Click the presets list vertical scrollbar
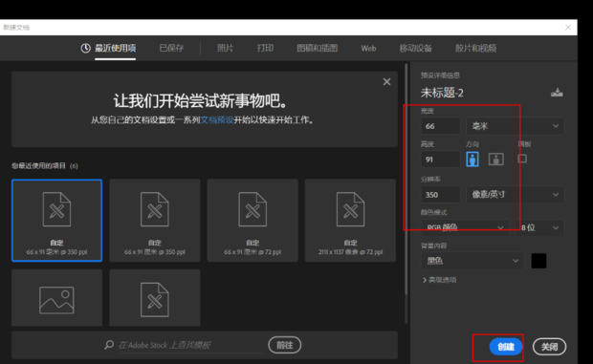Viewport: 593px width, 364px height. click(x=406, y=180)
